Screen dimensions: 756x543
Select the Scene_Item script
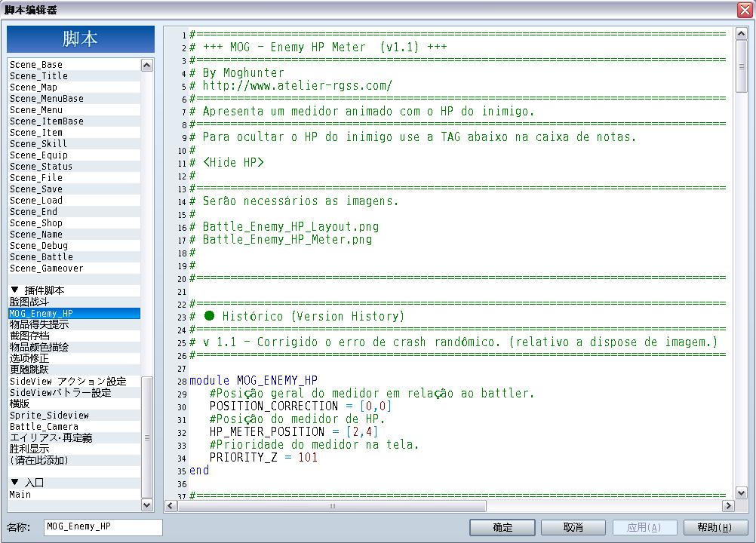(74, 133)
